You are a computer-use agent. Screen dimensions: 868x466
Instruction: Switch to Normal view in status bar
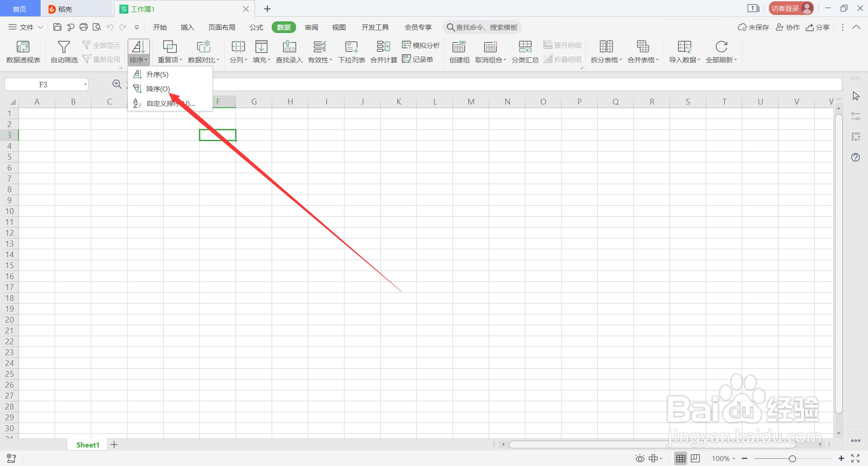coord(681,458)
